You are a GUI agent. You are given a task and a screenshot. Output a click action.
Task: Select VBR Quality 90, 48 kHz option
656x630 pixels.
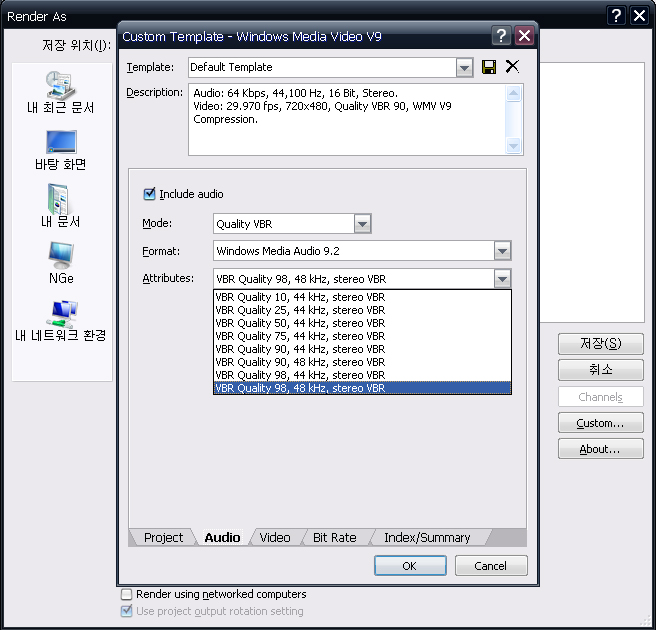tap(362, 362)
